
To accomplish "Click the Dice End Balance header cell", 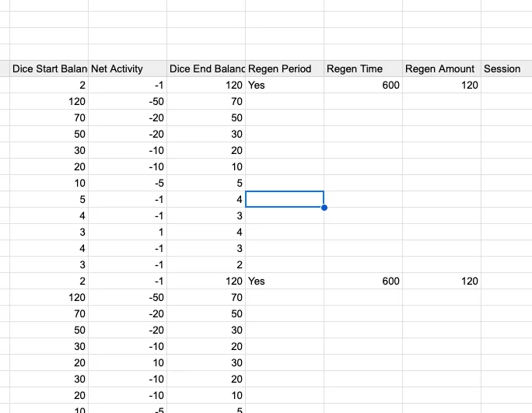I will (x=205, y=68).
